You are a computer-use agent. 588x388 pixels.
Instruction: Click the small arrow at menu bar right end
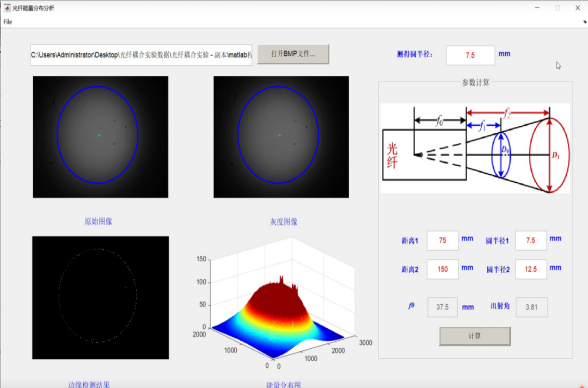584,22
